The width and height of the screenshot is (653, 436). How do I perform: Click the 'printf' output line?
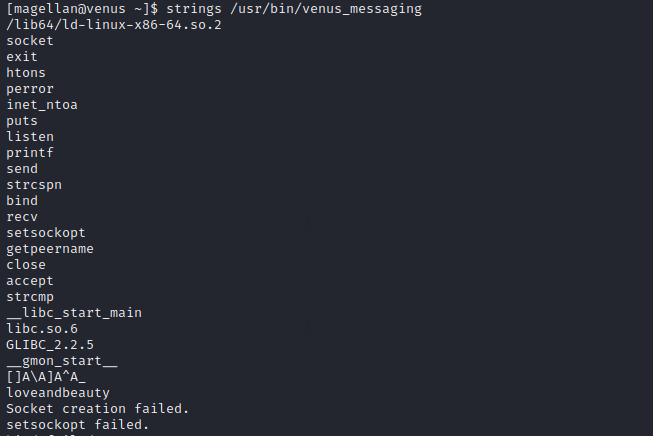point(30,153)
